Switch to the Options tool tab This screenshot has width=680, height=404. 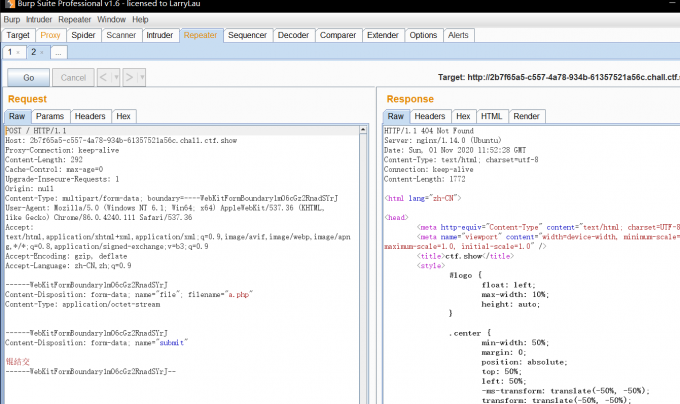point(423,35)
